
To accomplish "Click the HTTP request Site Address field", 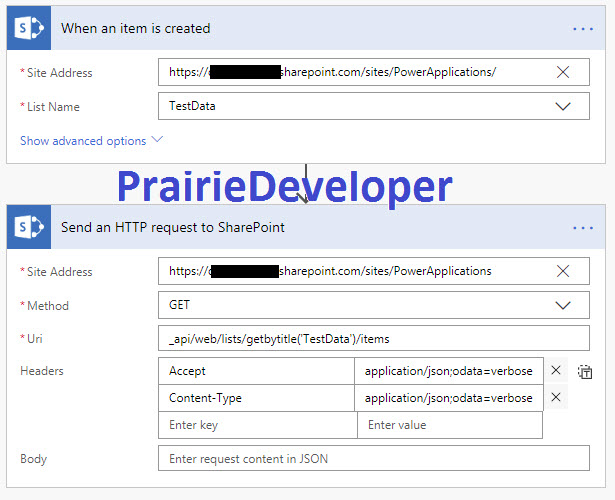I will point(374,271).
